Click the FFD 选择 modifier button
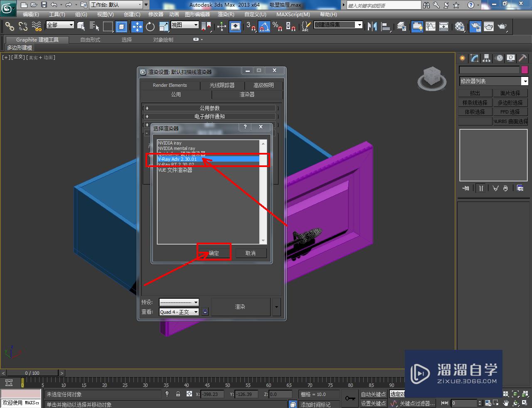532x408 pixels. point(510,112)
